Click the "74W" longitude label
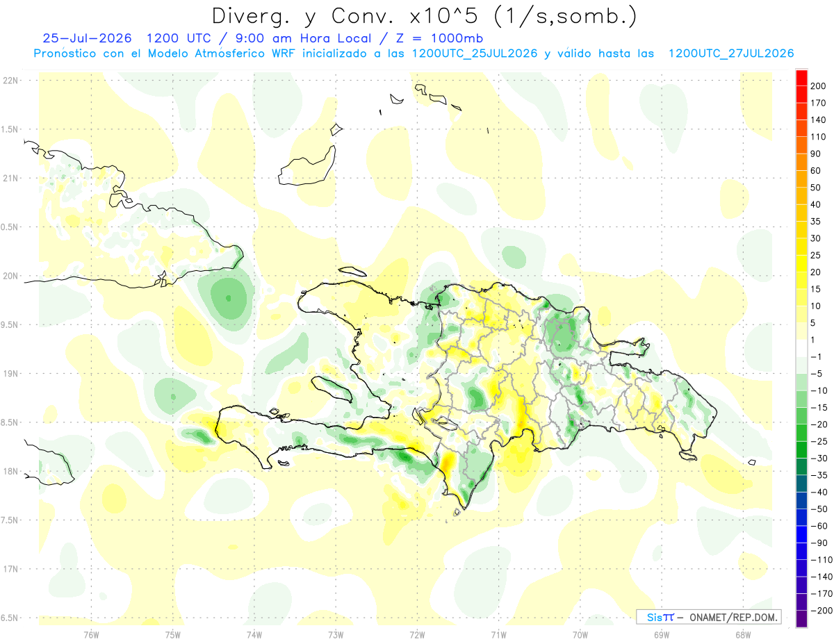 [254, 635]
